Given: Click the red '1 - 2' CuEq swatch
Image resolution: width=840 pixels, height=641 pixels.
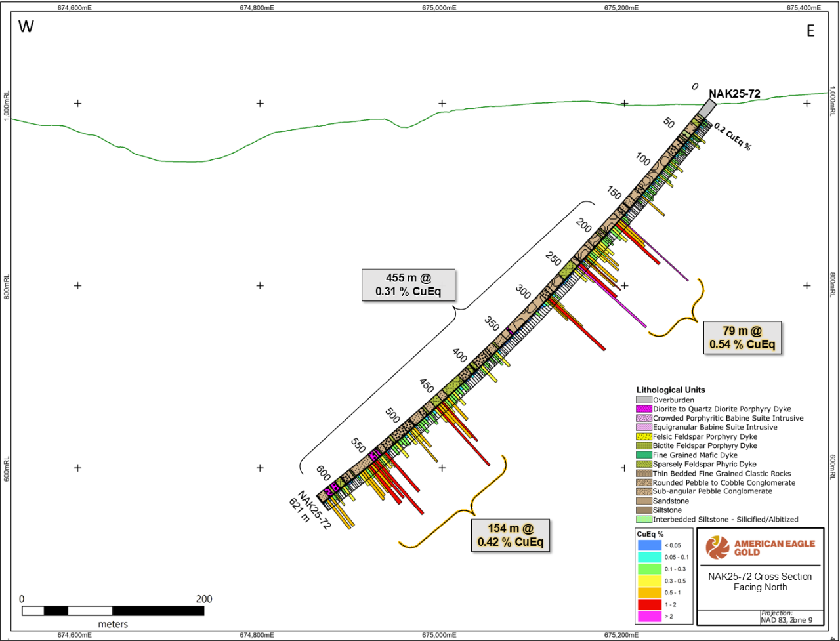Looking at the screenshot, I should 649,602.
